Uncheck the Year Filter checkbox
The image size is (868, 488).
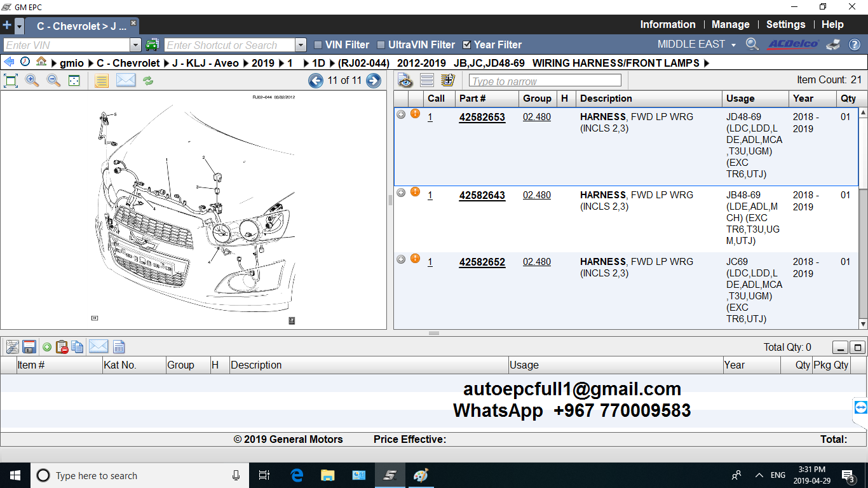pyautogui.click(x=467, y=45)
